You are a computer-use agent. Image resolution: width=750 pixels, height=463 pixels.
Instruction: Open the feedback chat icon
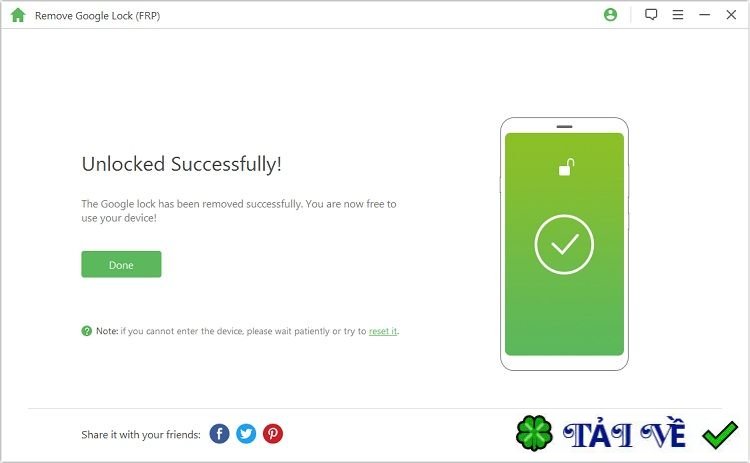tap(651, 14)
